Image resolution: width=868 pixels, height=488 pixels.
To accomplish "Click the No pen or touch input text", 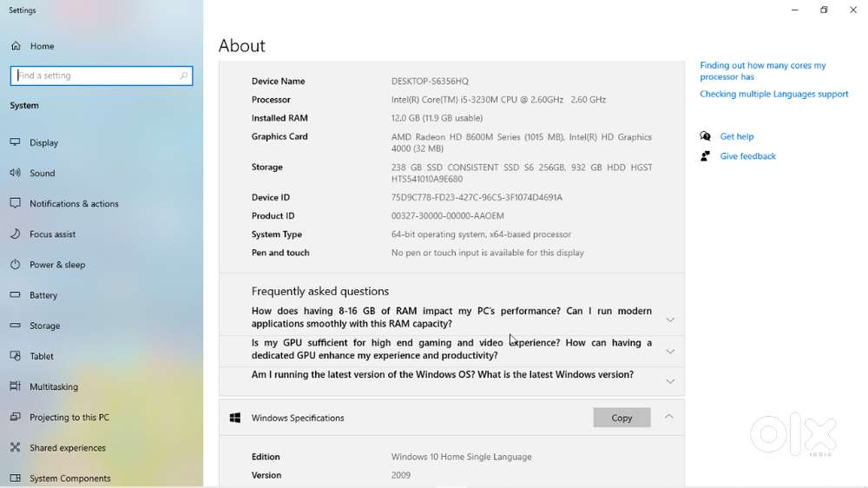I will coord(487,253).
